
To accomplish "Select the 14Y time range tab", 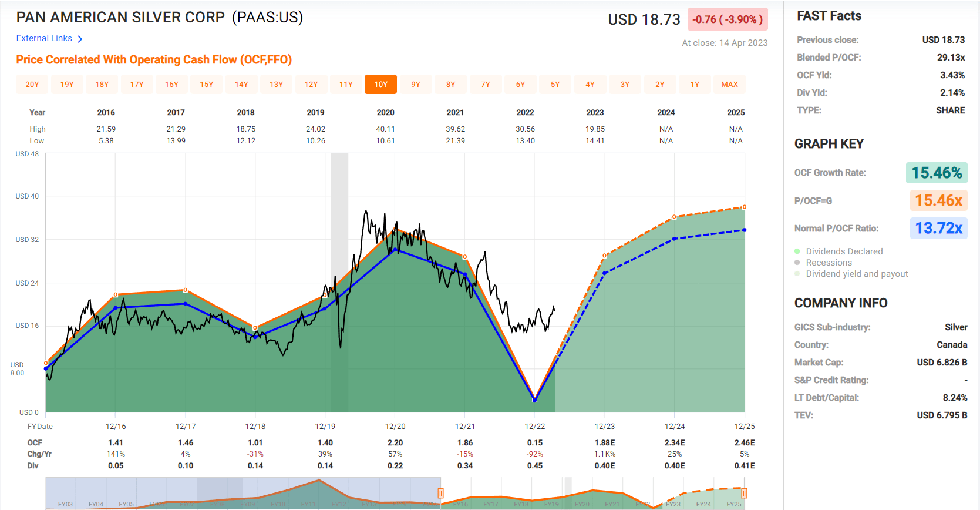I will click(241, 85).
